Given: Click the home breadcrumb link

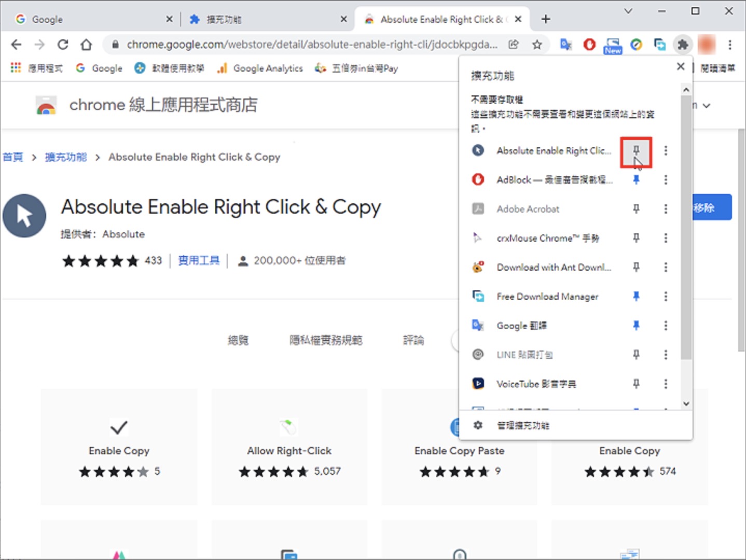Looking at the screenshot, I should (x=13, y=157).
